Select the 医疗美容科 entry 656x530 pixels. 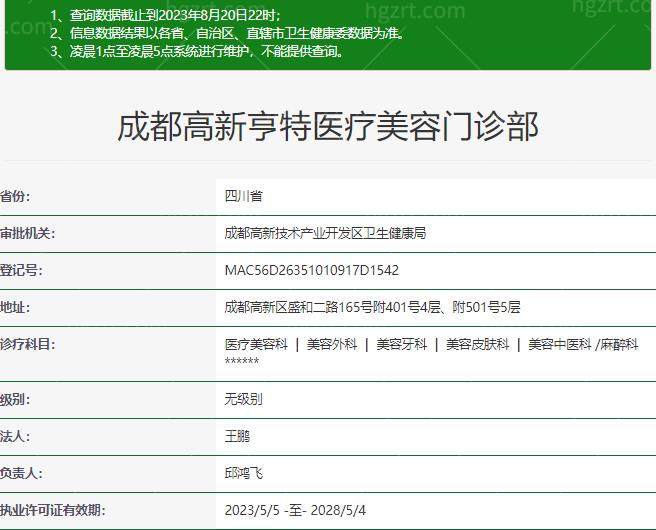point(256,344)
